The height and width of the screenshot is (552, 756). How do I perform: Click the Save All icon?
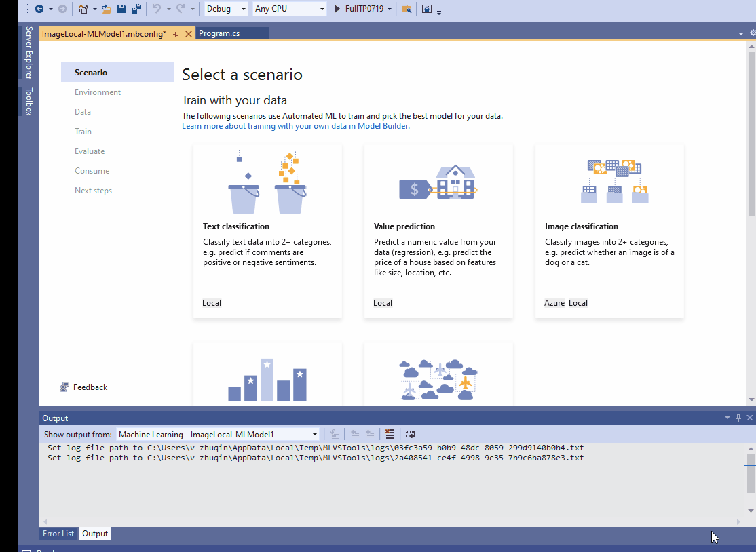click(136, 9)
